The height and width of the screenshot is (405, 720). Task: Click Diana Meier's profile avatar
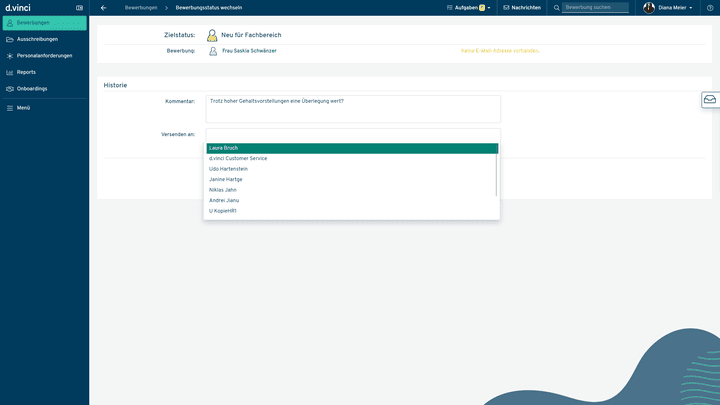[649, 7]
